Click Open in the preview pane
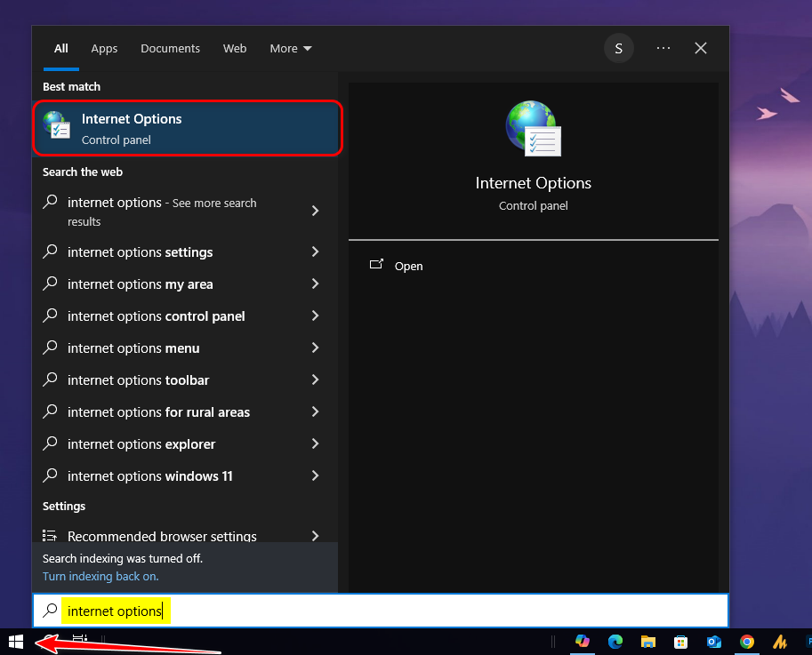This screenshot has height=655, width=812. [x=408, y=267]
